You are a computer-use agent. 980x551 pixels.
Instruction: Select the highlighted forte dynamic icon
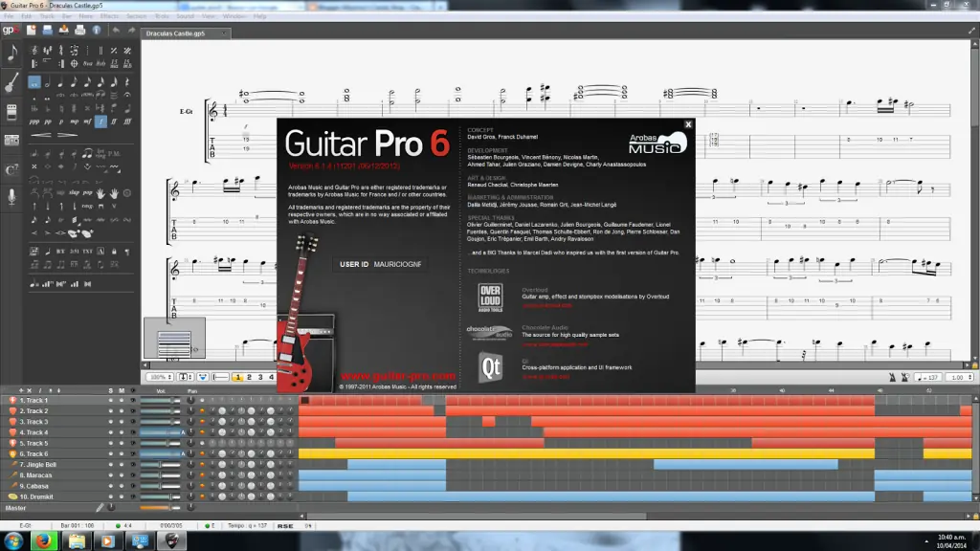click(100, 121)
